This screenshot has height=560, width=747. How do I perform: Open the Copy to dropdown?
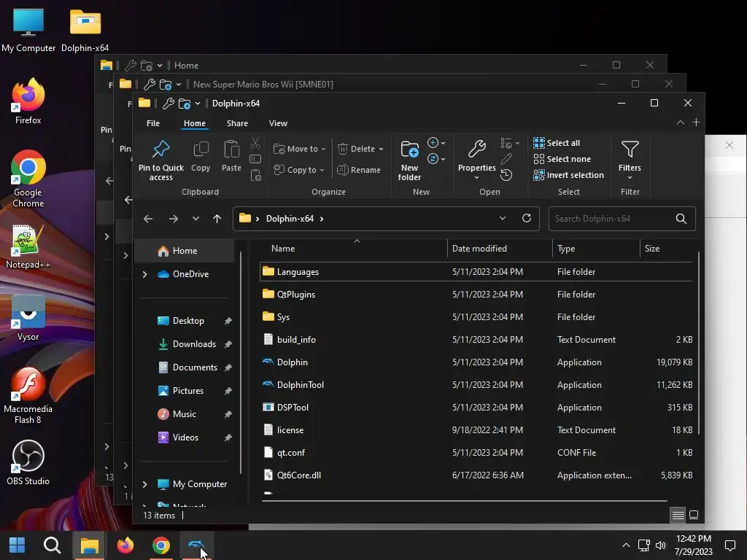pos(298,169)
